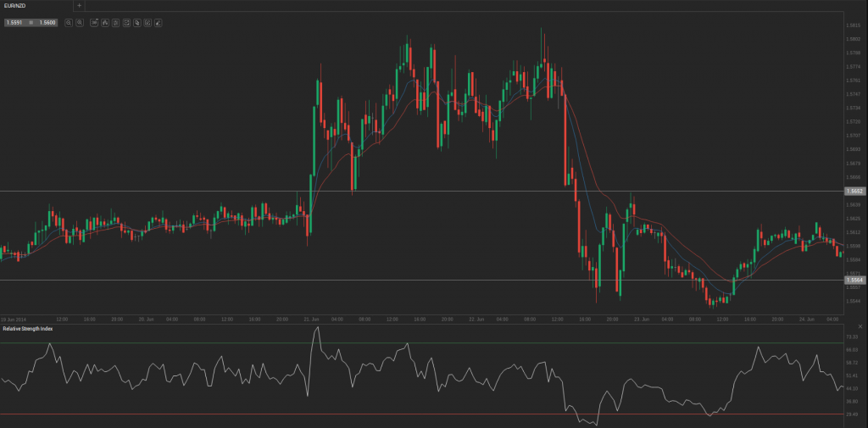This screenshot has height=428, width=868.
Task: Select the green RSI overbought level line
Action: click(420, 342)
